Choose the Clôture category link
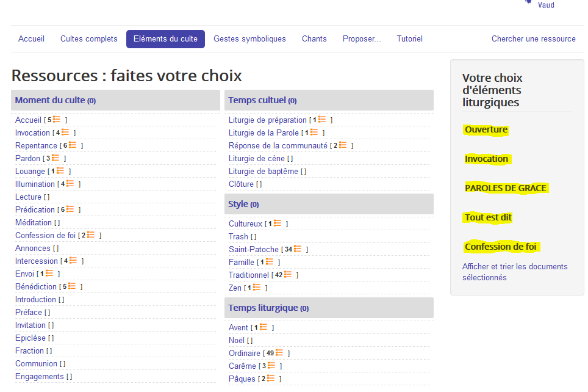Image resolution: width=588 pixels, height=392 pixels. (241, 184)
